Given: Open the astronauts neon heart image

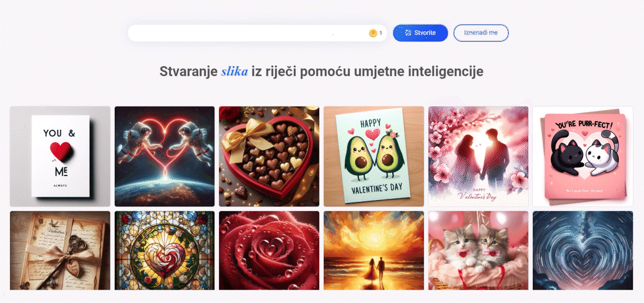Looking at the screenshot, I should click(x=165, y=156).
